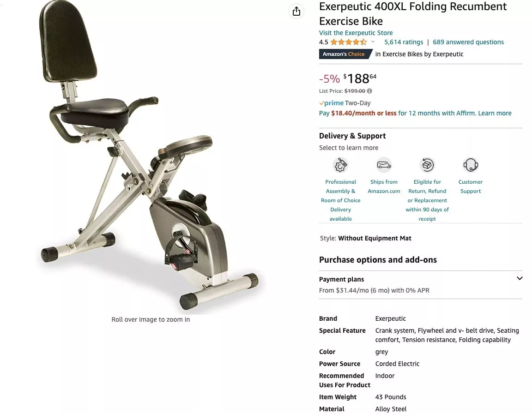Click the share icon above product image
This screenshot has width=532, height=414.
click(x=296, y=11)
